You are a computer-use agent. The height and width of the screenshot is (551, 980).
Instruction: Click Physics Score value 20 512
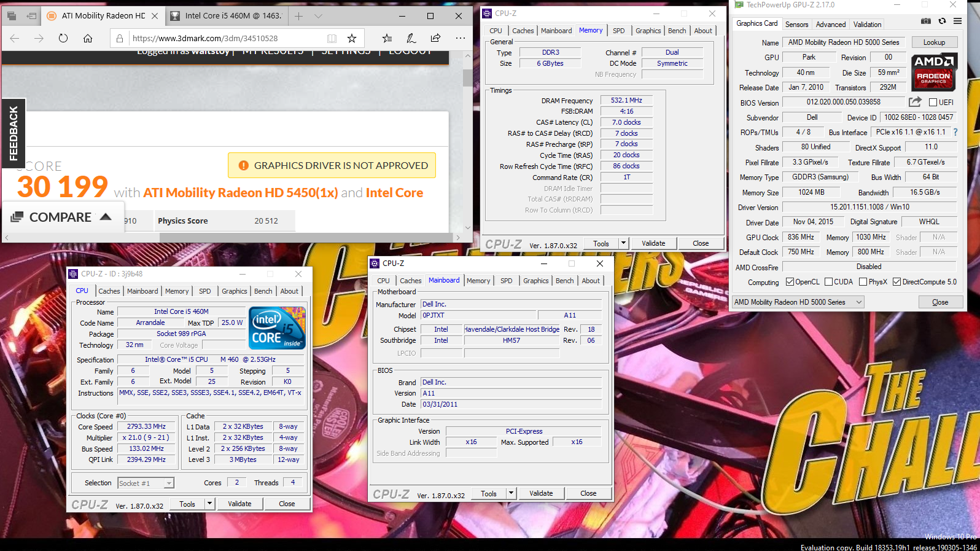pyautogui.click(x=266, y=221)
